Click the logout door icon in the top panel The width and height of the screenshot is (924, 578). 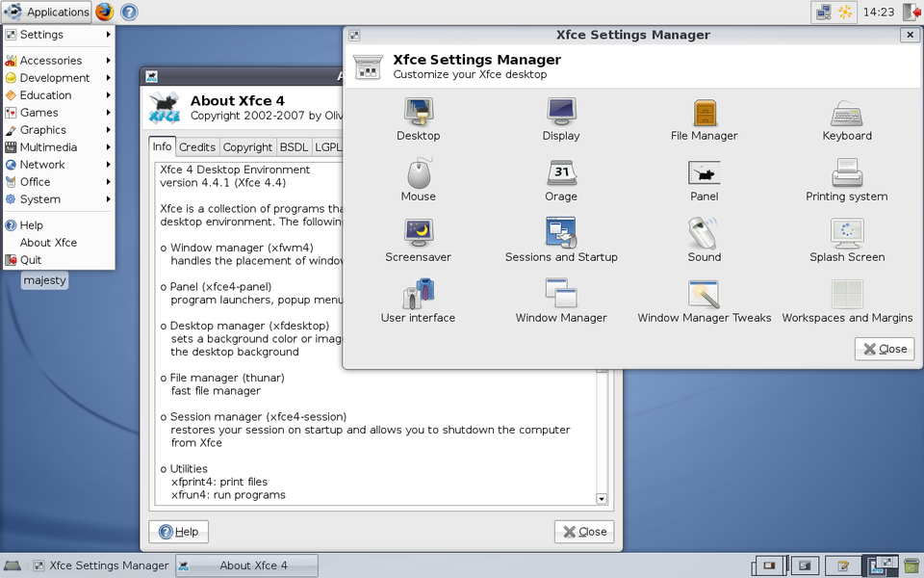pos(911,12)
